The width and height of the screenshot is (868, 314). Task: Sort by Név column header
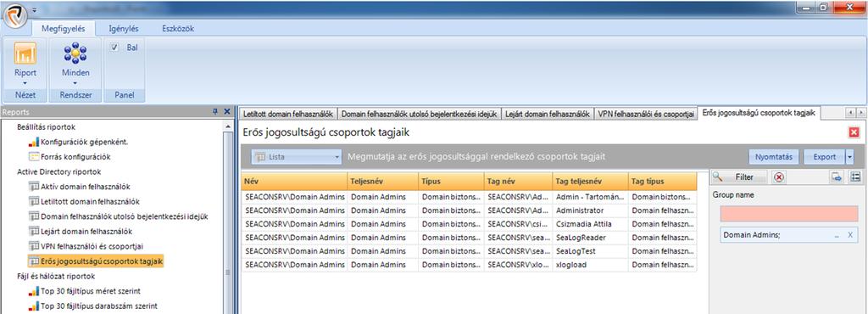pyautogui.click(x=294, y=181)
